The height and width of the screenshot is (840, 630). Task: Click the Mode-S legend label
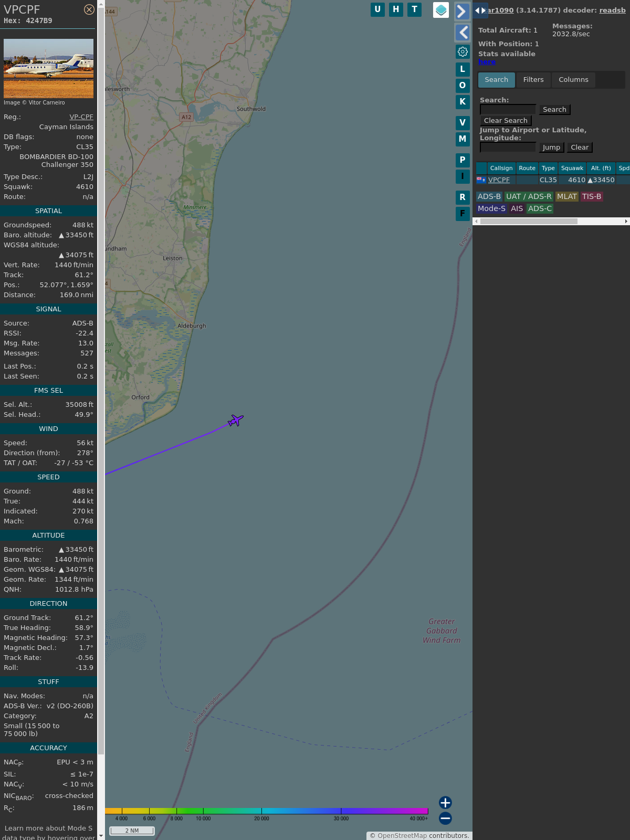pos(491,208)
